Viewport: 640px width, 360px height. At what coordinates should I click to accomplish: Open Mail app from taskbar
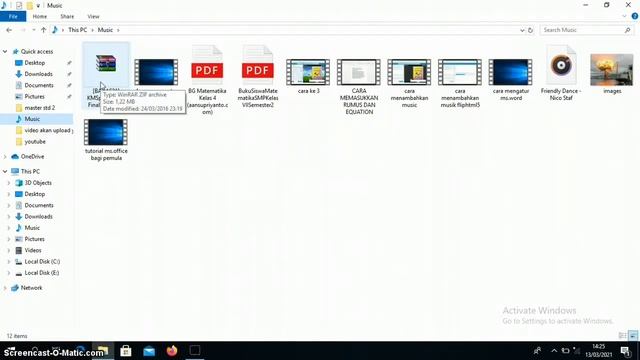tap(149, 351)
